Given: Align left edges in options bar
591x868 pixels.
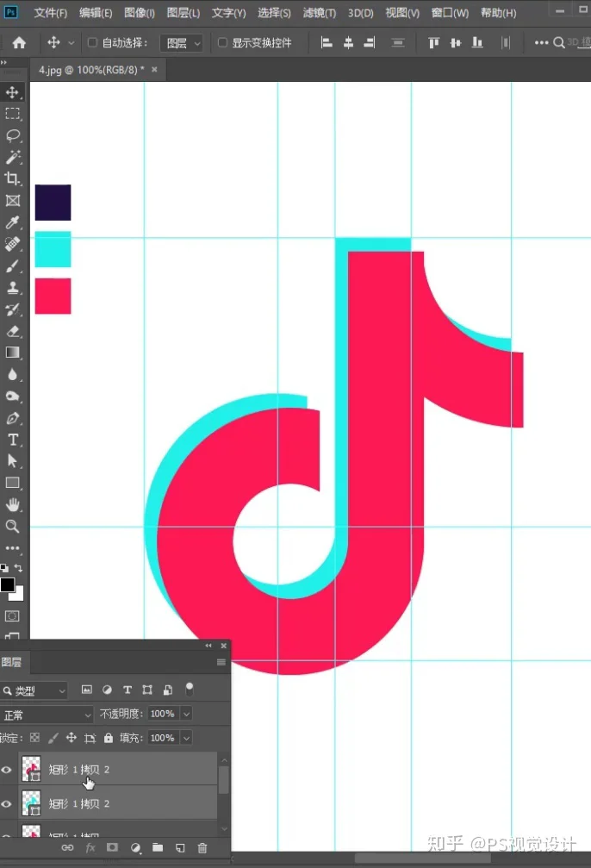Looking at the screenshot, I should [327, 42].
